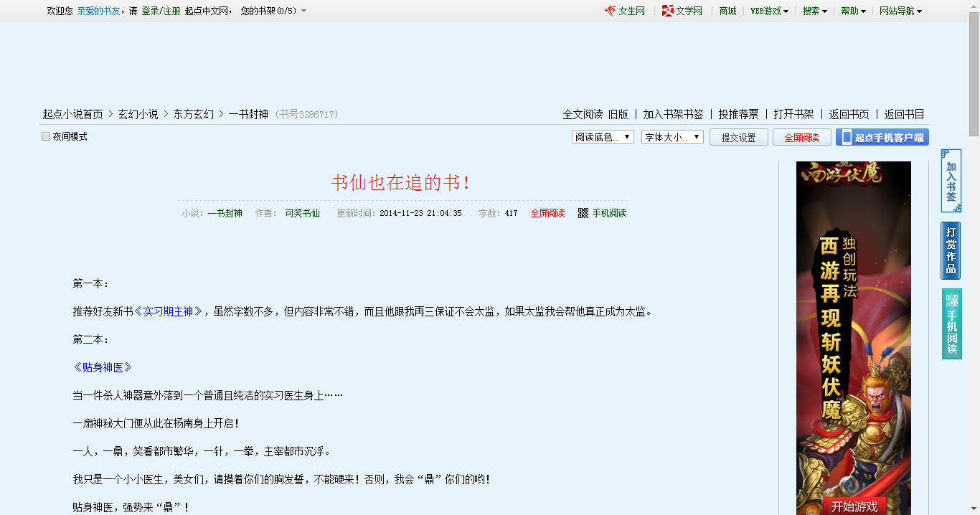980x515 pixels.
Task: Expand the WEB游戏 menu
Action: tap(770, 11)
